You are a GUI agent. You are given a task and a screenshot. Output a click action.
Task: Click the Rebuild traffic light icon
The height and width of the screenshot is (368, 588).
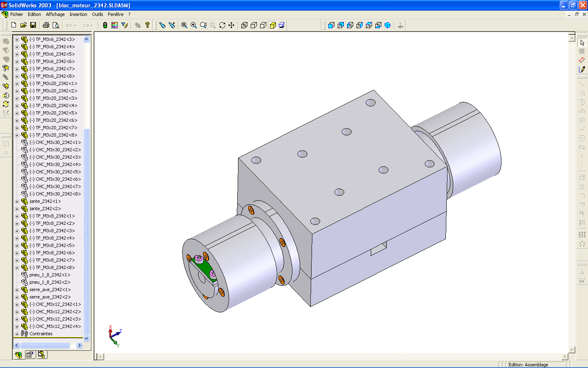pos(105,25)
